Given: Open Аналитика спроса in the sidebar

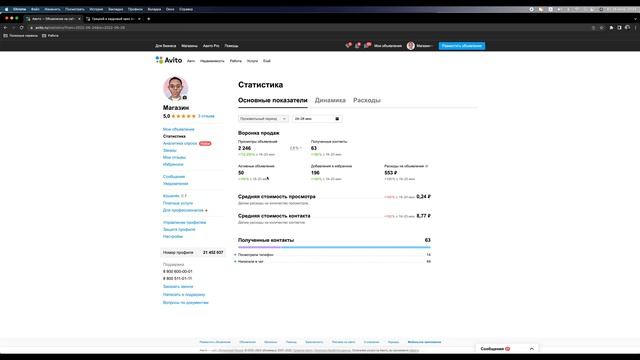Looking at the screenshot, I should pos(180,143).
